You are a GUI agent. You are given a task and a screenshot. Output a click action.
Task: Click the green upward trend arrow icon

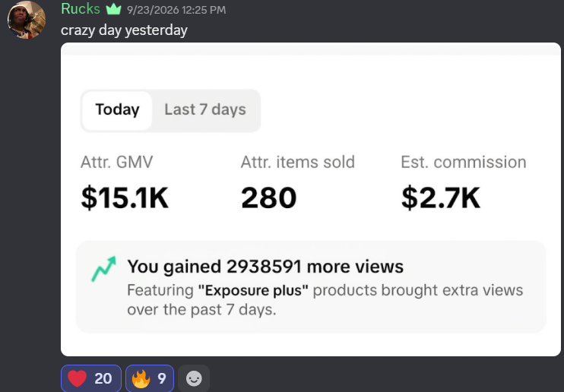[104, 269]
